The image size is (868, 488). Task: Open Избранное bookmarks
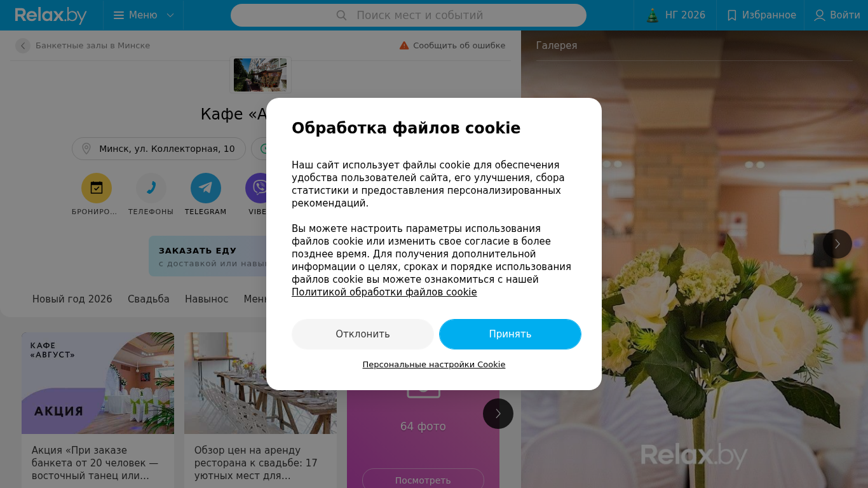click(x=761, y=15)
